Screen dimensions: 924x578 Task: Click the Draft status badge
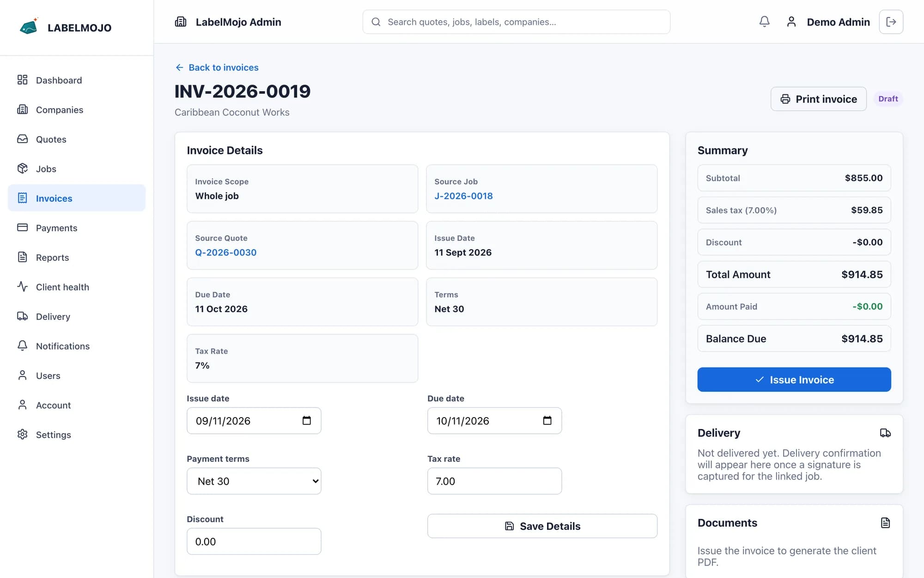coord(888,99)
